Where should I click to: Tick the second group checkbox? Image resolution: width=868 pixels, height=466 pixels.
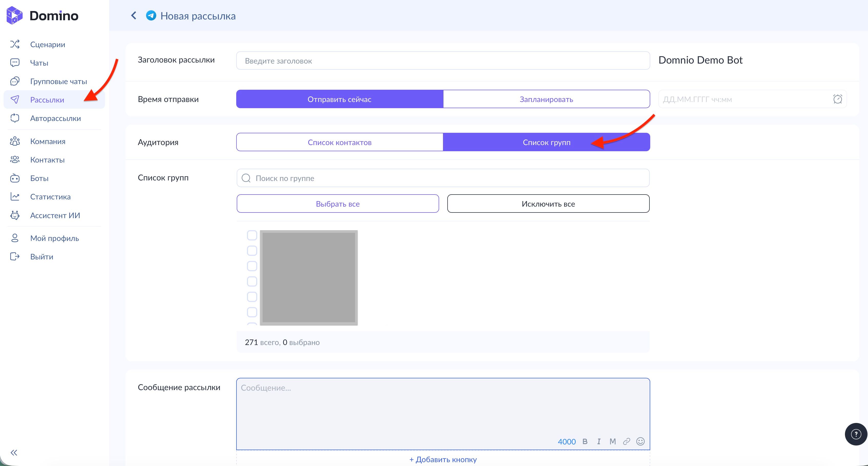(x=252, y=250)
